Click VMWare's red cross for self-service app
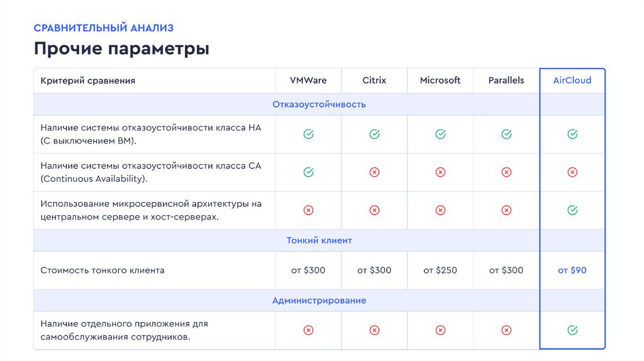The width and height of the screenshot is (644, 361). (308, 330)
